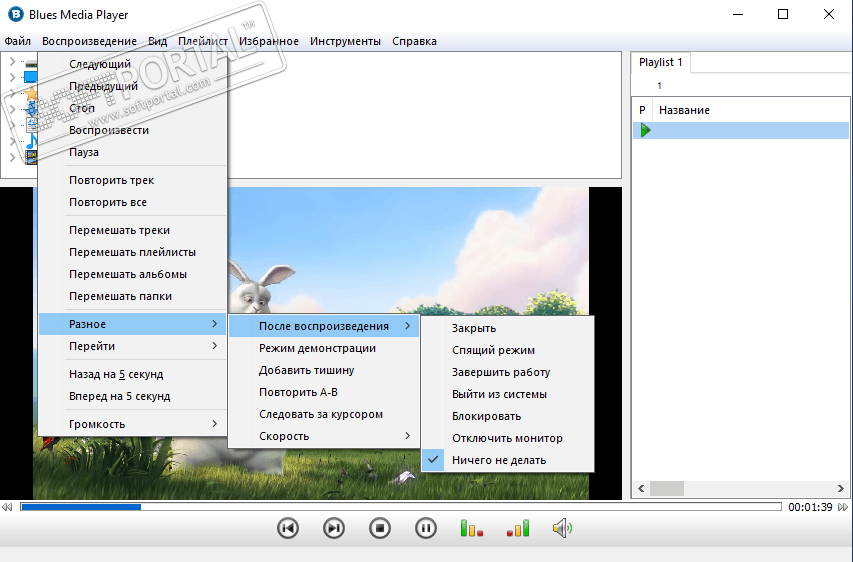
Task: Click the playback seek bar
Action: (401, 507)
